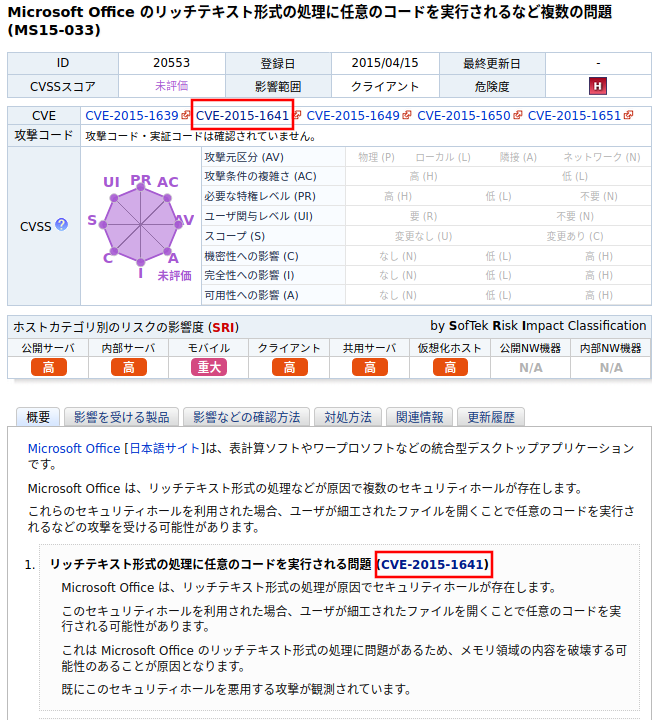Open the CVE-2015-1651 link
The image size is (658, 720).
click(574, 116)
